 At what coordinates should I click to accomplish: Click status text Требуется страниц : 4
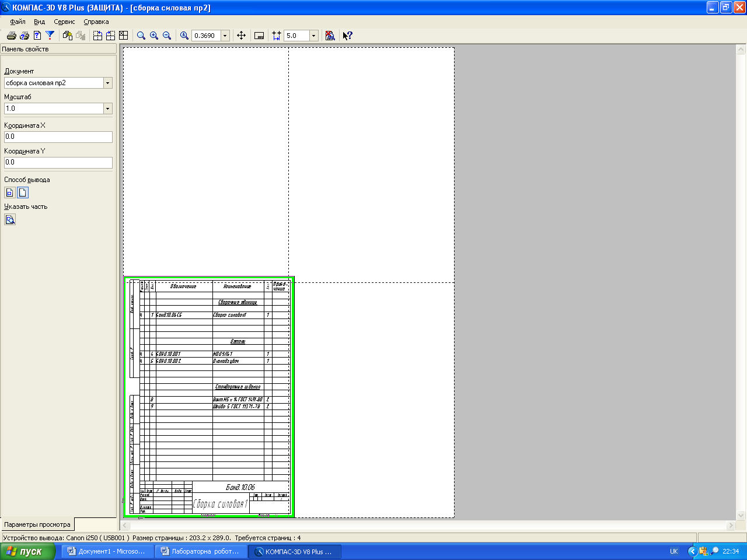(267, 538)
